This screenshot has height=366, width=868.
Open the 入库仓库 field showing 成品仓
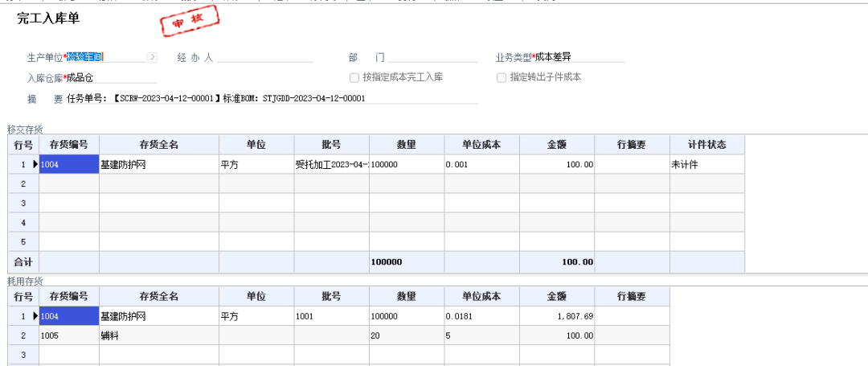pyautogui.click(x=111, y=78)
